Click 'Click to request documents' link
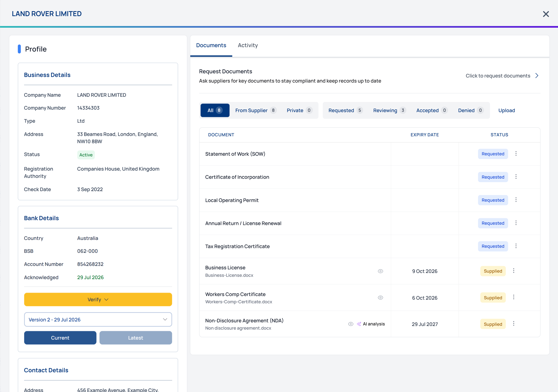 (x=498, y=76)
